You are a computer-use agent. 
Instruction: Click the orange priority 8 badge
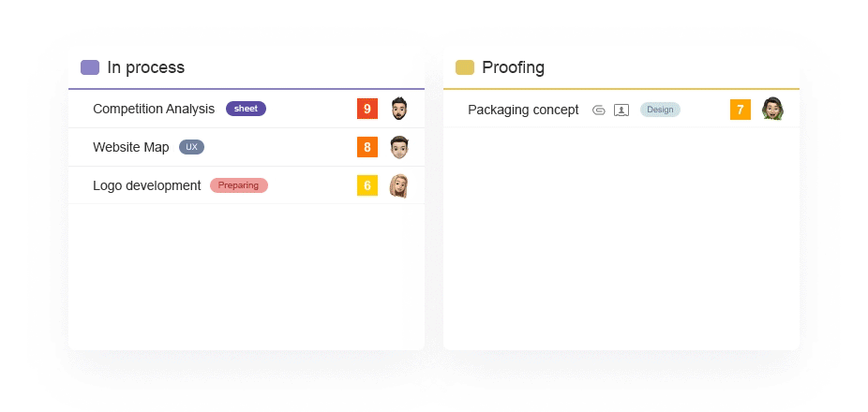pos(367,147)
